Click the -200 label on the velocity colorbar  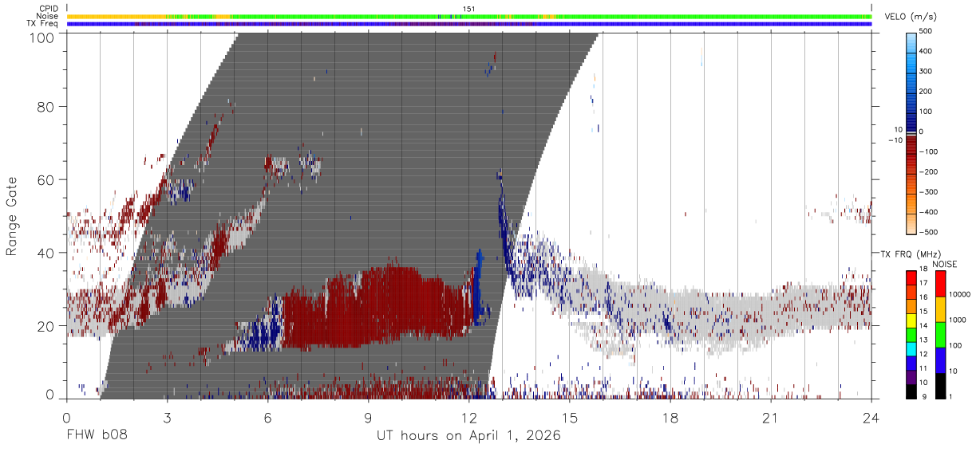[x=929, y=171]
